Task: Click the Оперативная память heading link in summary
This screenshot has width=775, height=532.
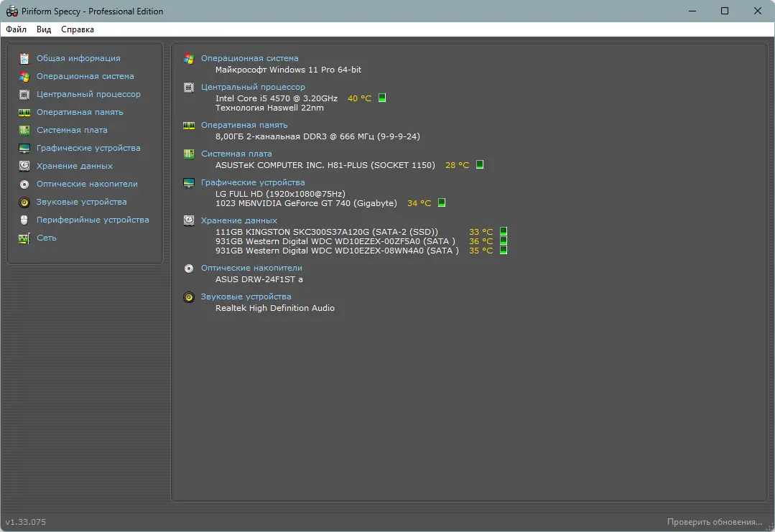Action: pyautogui.click(x=244, y=125)
